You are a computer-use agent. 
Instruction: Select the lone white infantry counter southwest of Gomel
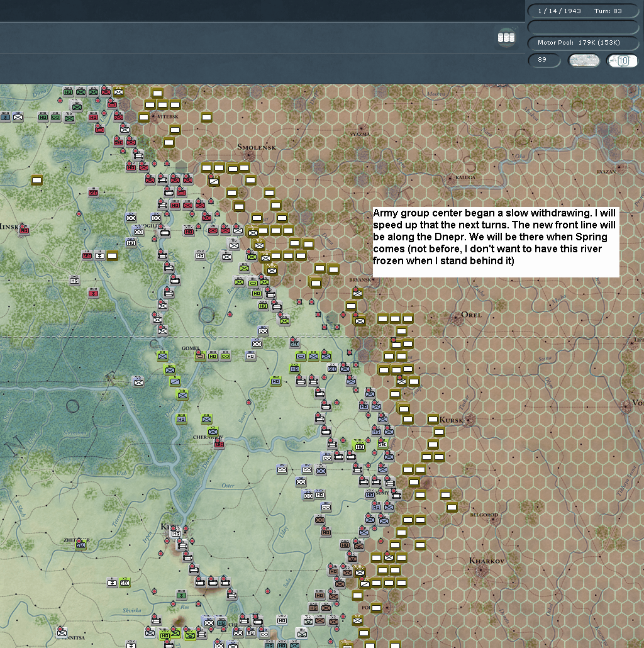pyautogui.click(x=138, y=383)
